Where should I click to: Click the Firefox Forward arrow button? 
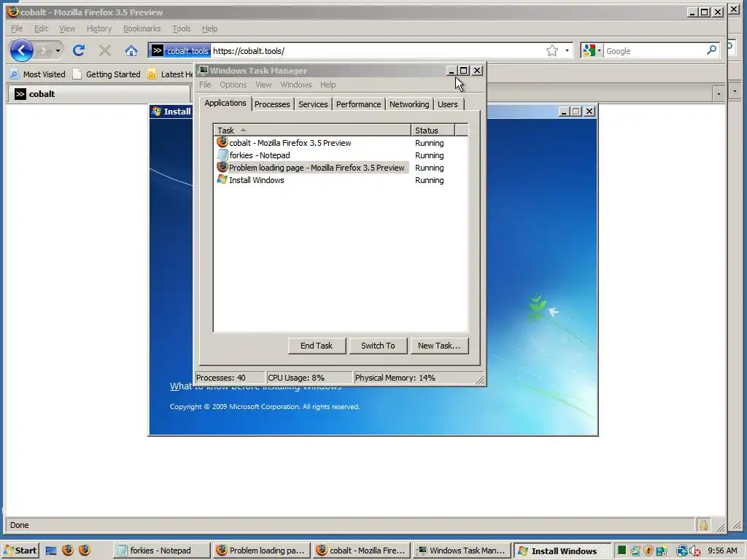tap(43, 50)
